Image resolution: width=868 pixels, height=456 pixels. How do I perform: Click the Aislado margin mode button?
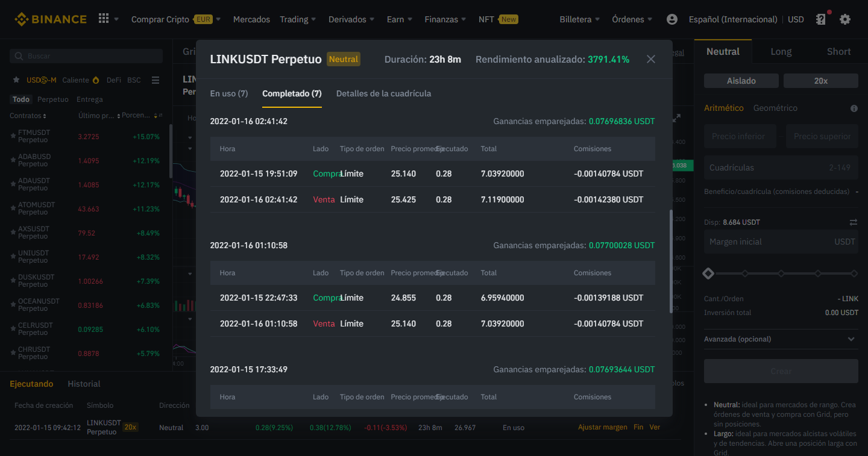[x=741, y=81]
